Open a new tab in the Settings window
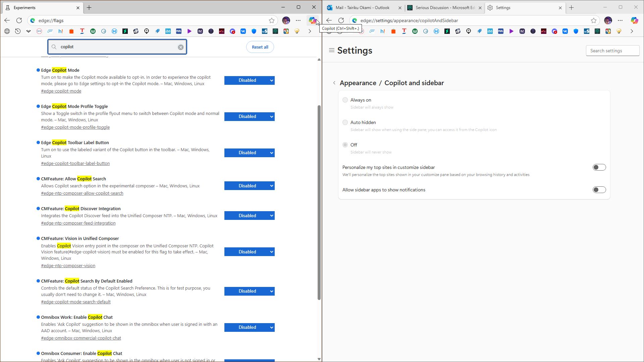Viewport: 644px width, 362px height. (x=572, y=7)
